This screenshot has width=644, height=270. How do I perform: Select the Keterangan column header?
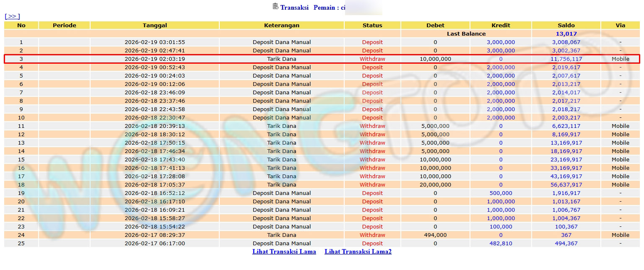click(281, 25)
